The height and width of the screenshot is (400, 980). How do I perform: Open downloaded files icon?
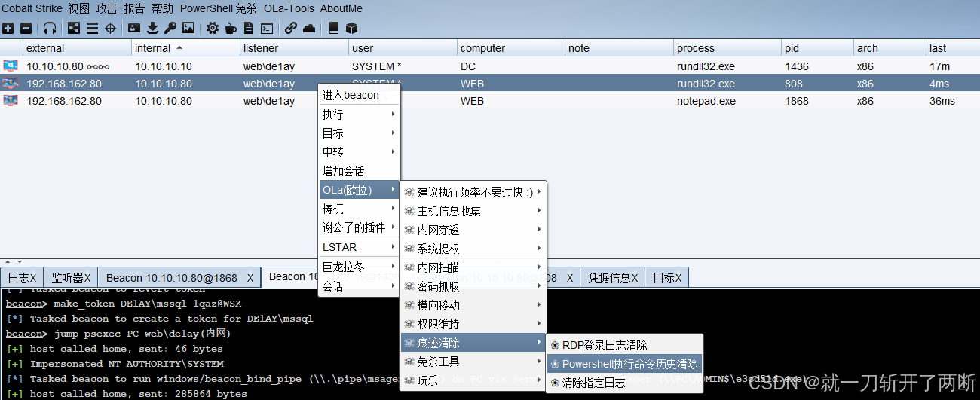coord(152,28)
